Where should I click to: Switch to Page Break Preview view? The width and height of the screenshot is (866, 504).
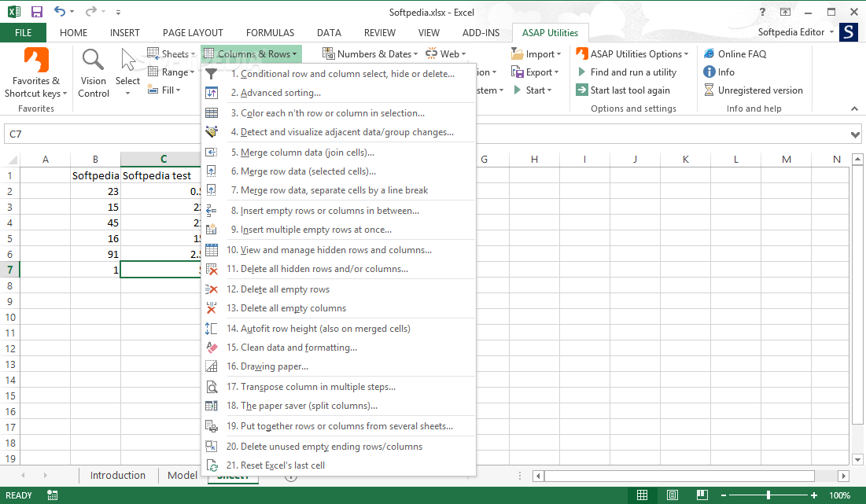click(702, 495)
